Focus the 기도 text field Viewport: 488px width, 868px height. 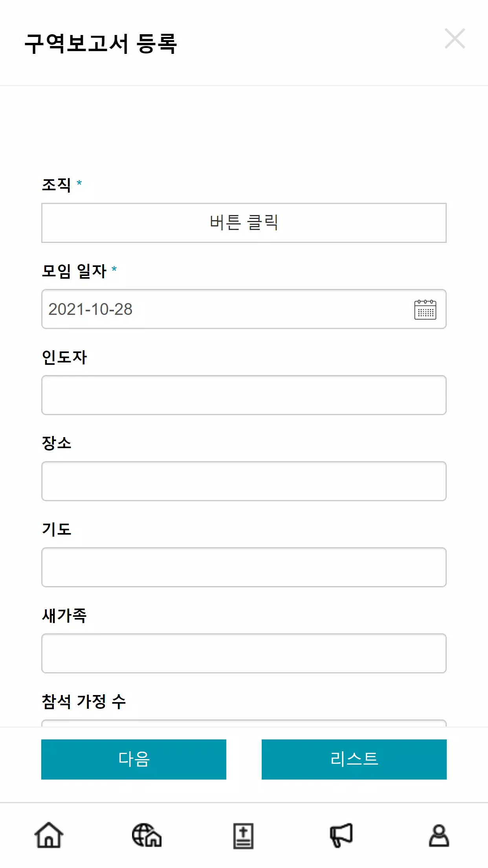click(244, 567)
